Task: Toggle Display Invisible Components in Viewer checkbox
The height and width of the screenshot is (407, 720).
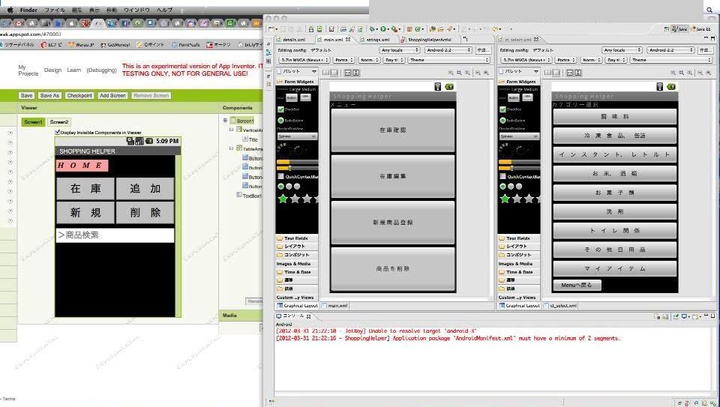Action: (x=55, y=131)
